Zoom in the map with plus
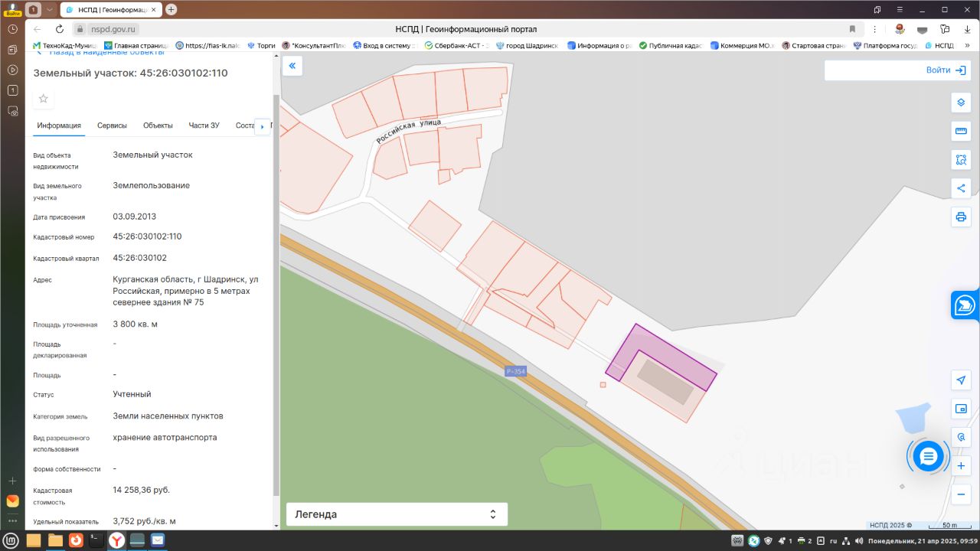This screenshot has width=980, height=551. coord(961,466)
